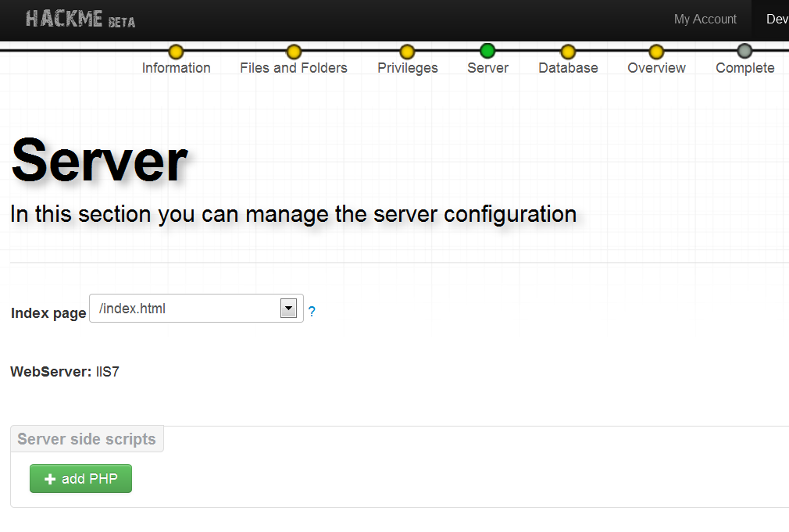The image size is (789, 532).
Task: Go to the Database step
Action: (568, 68)
